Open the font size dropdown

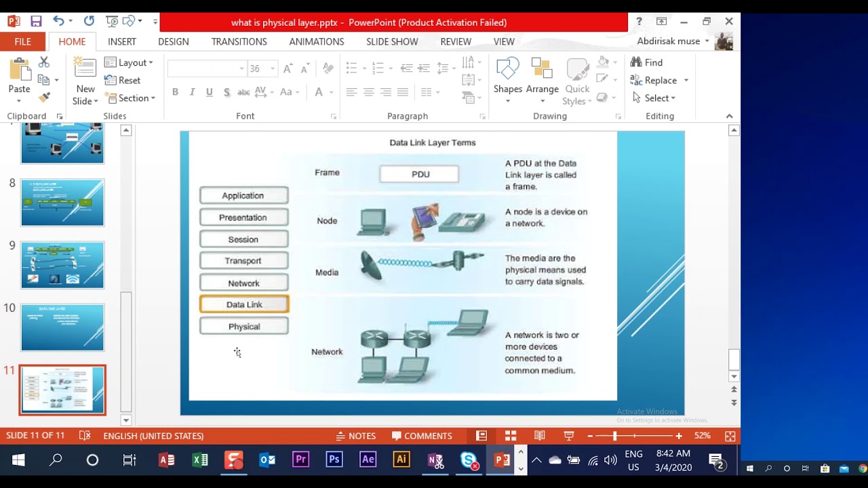coord(273,68)
